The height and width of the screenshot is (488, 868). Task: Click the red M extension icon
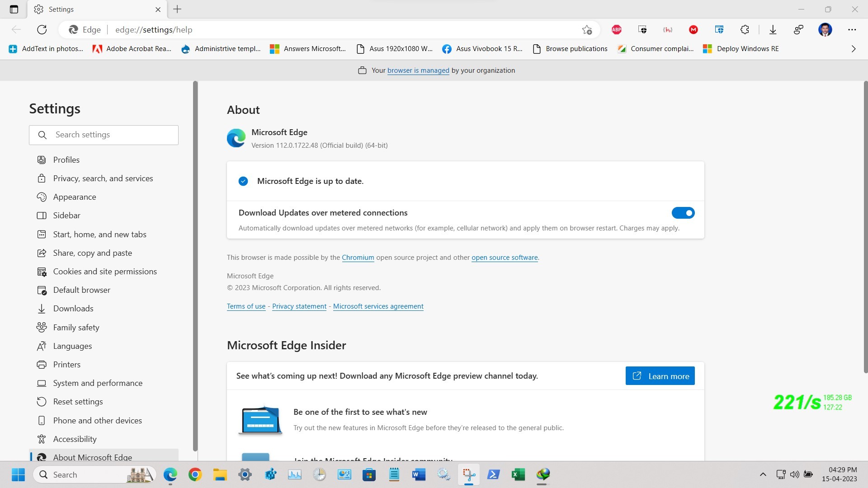(693, 30)
